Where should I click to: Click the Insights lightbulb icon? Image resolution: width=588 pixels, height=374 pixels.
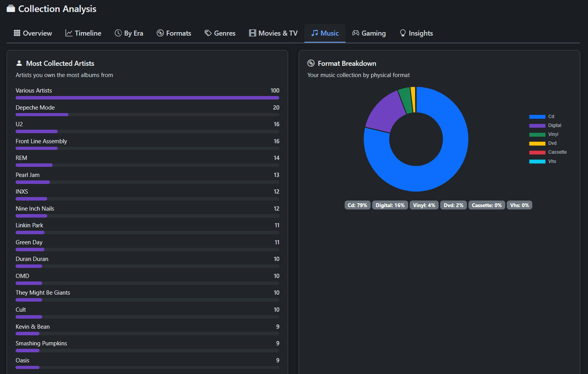403,33
